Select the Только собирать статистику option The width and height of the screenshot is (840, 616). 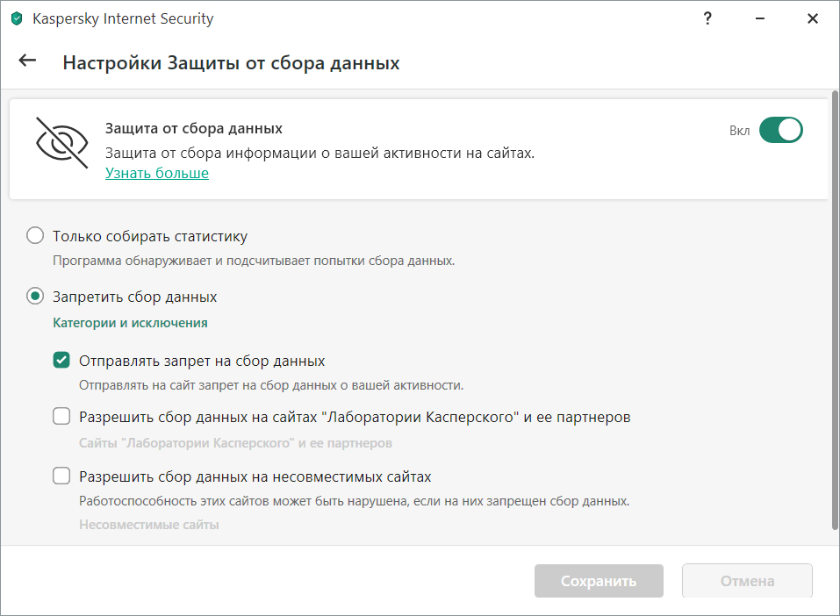[35, 236]
